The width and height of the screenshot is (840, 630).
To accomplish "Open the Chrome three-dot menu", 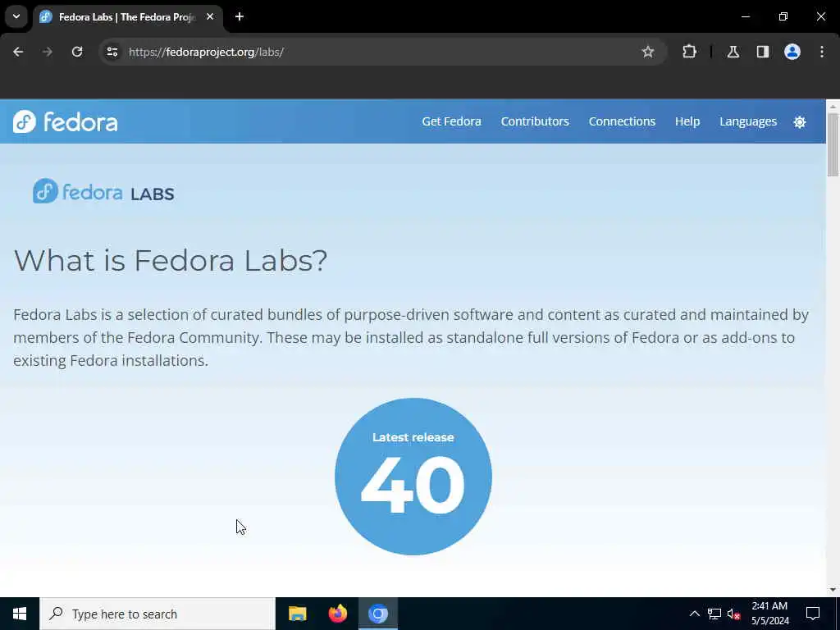I will [x=822, y=52].
